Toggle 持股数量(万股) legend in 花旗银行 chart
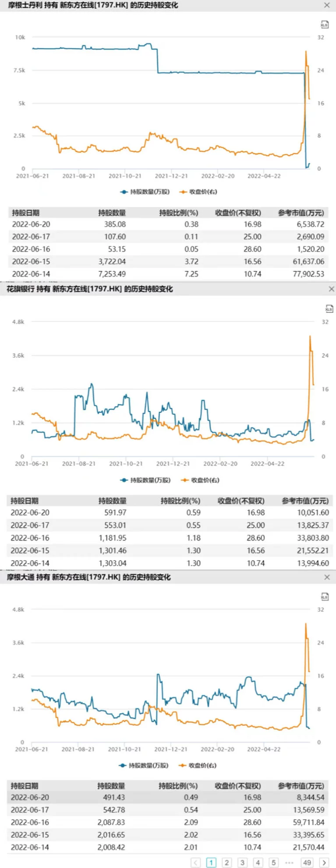 (145, 480)
